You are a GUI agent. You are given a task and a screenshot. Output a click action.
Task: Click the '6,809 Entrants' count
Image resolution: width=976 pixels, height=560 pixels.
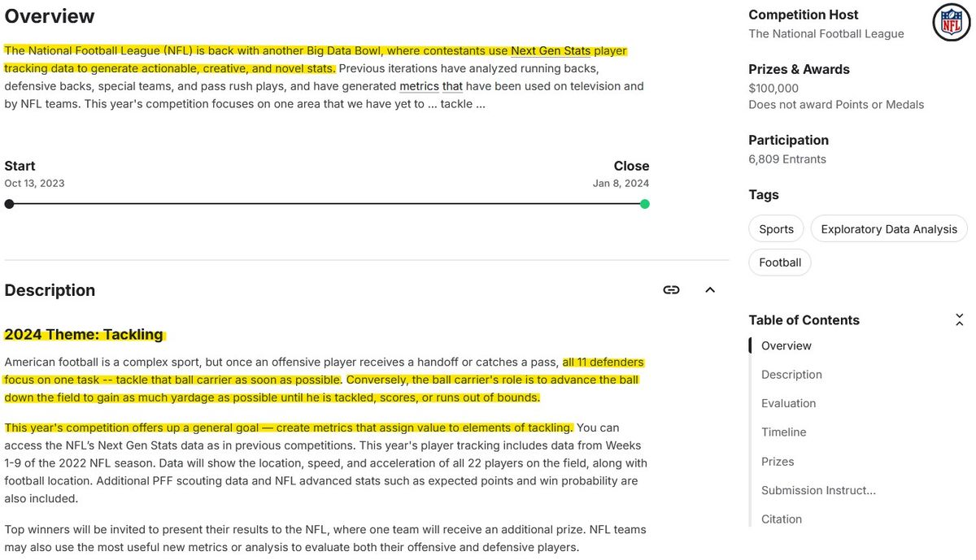click(x=787, y=159)
